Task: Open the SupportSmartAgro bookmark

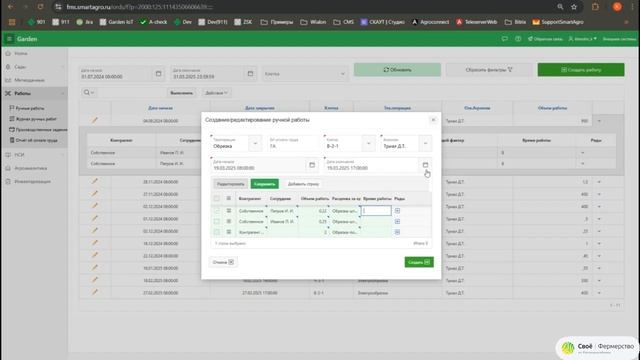Action: [x=558, y=22]
